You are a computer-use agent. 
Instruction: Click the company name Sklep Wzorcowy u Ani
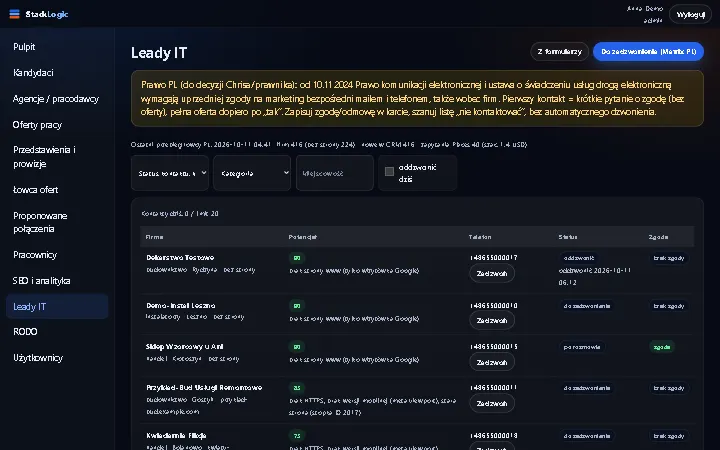(185, 347)
